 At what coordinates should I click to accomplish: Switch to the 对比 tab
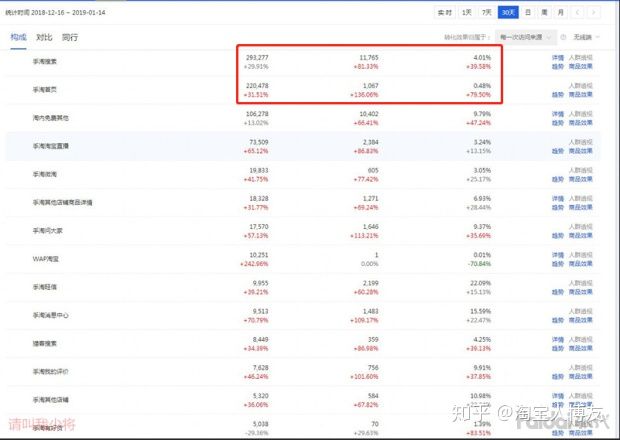tap(44, 37)
